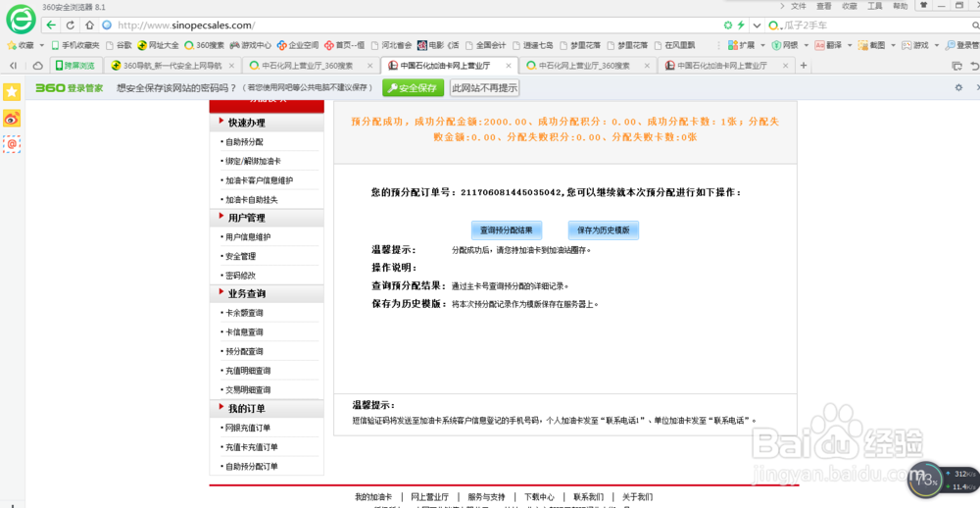The width and height of the screenshot is (980, 508).
Task: Open the 工具 menu
Action: pyautogui.click(x=875, y=6)
